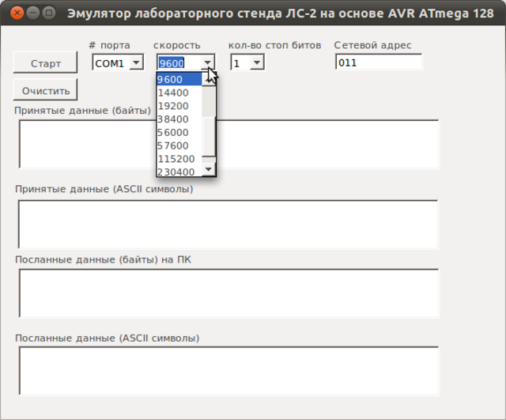Viewport: 506px width, 420px height.
Task: Click the baud list scrollbar up arrow
Action: click(x=209, y=79)
